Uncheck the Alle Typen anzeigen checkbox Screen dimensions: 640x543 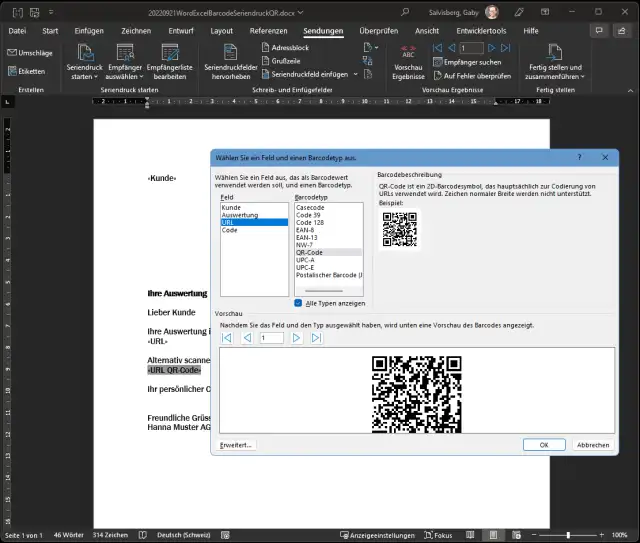[299, 303]
